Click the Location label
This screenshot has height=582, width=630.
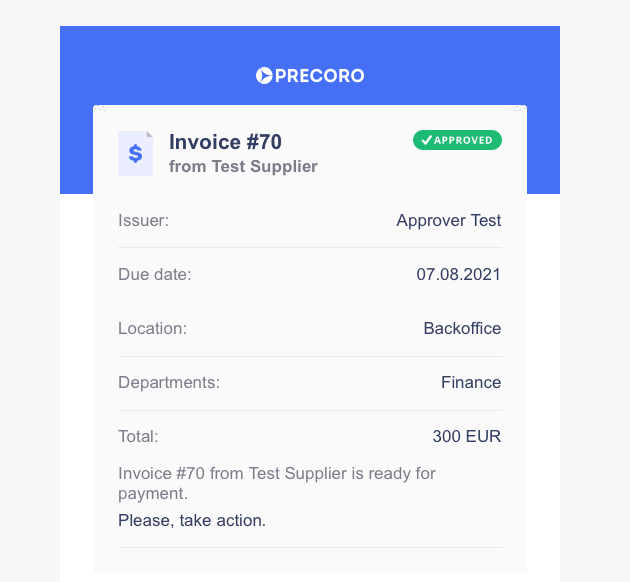point(153,329)
